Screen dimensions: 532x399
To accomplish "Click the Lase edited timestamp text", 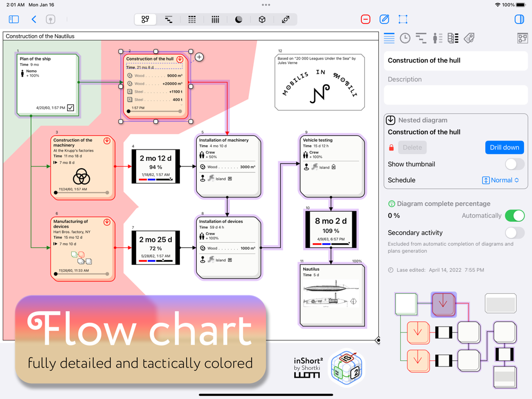I will (x=436, y=270).
